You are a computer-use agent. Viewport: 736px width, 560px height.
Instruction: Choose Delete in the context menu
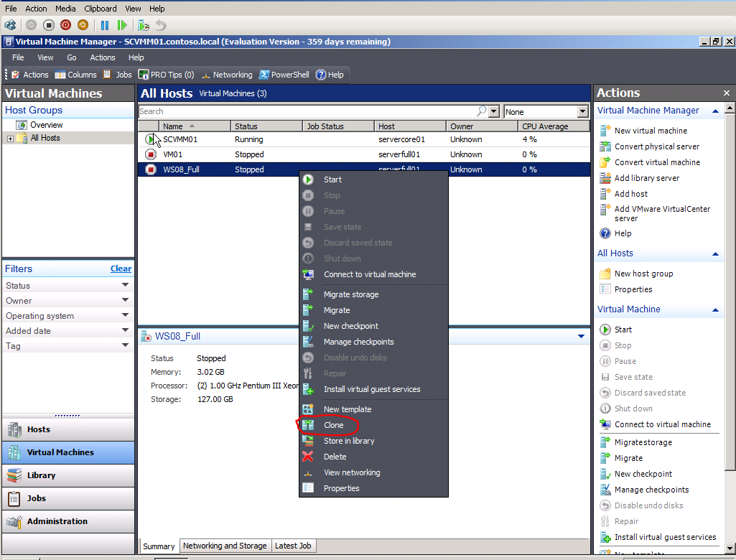pos(373,457)
